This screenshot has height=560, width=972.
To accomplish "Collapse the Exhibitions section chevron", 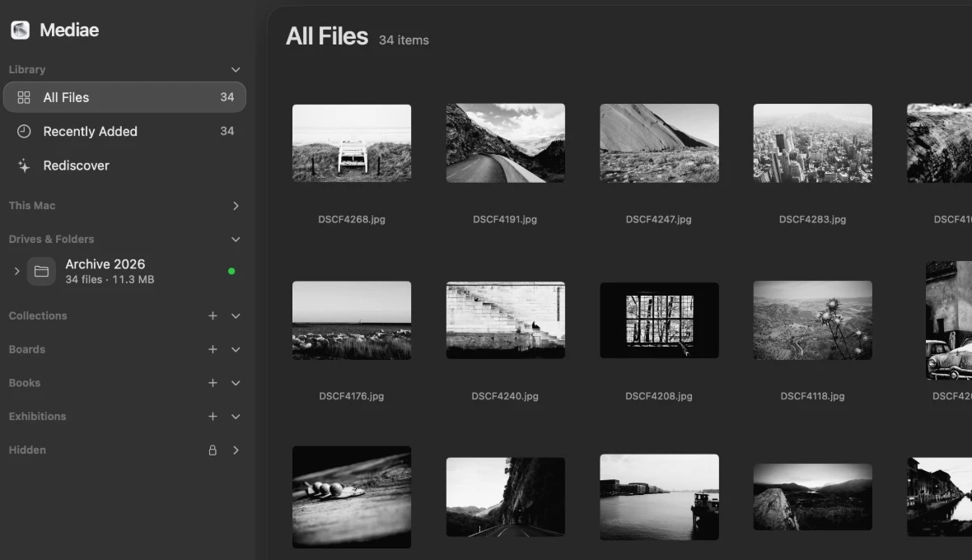I will tap(236, 416).
